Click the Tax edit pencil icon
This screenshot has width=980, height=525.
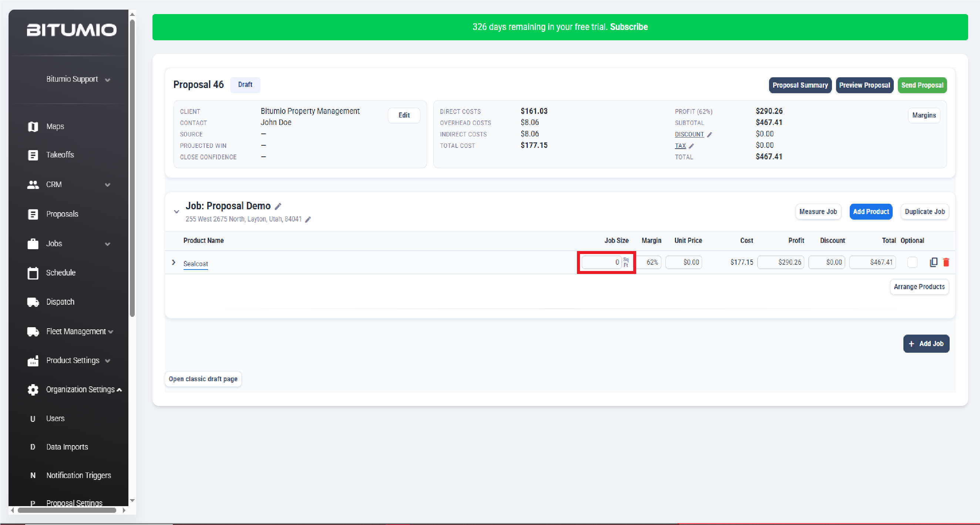pos(691,146)
